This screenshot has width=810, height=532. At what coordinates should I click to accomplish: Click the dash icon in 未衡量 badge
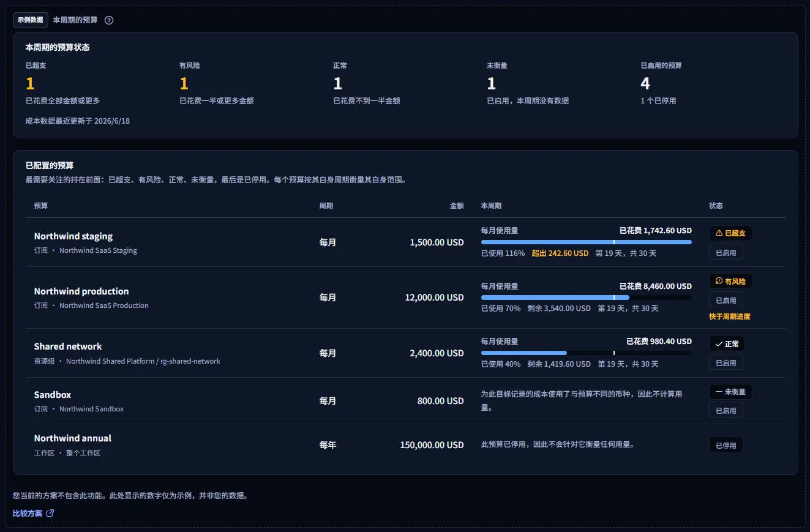click(x=719, y=392)
